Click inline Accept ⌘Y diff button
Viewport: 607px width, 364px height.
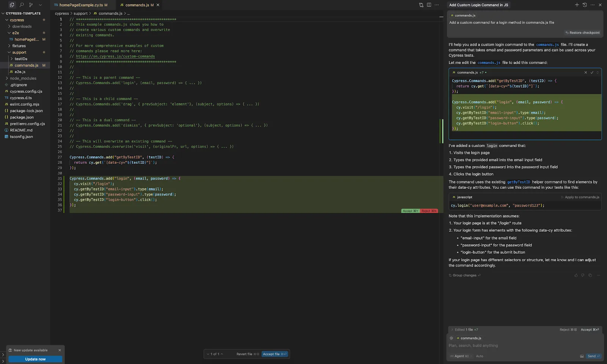410,211
